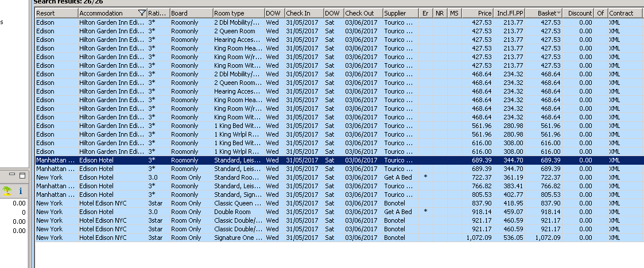Click the asterisk in the 918.14 row
Viewport: 644px width, 268px height.
coord(425,211)
